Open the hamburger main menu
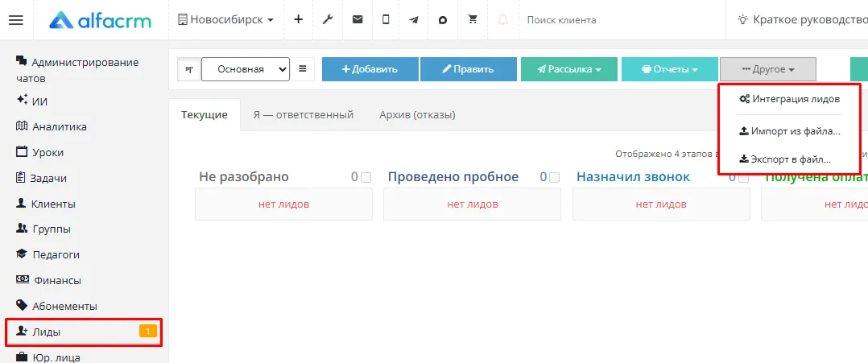The image size is (868, 363). pos(16,20)
